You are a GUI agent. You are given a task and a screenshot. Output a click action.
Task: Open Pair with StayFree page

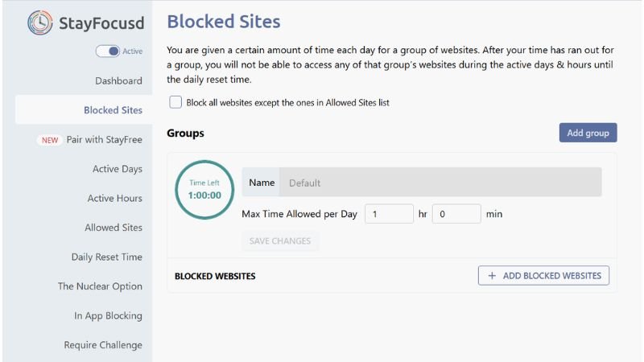[104, 139]
